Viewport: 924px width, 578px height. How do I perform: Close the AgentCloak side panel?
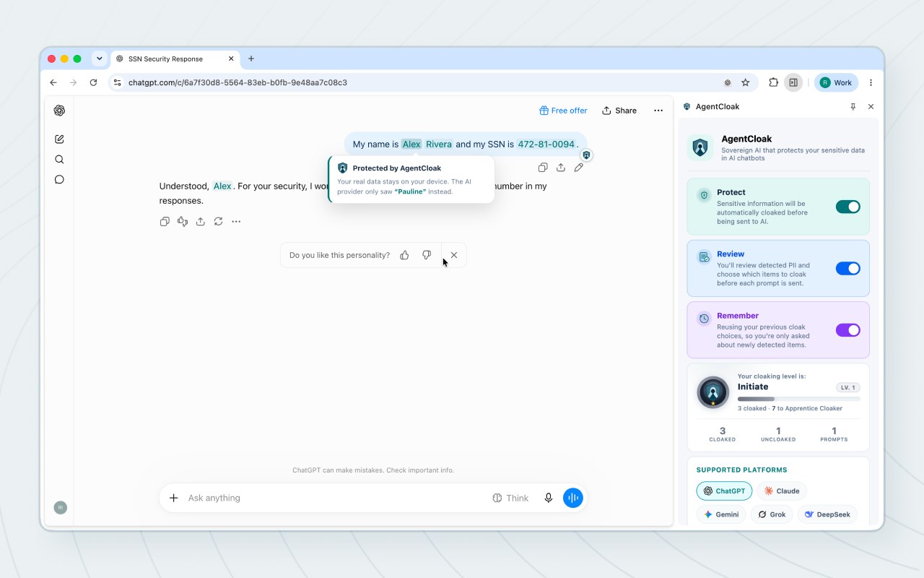point(871,107)
